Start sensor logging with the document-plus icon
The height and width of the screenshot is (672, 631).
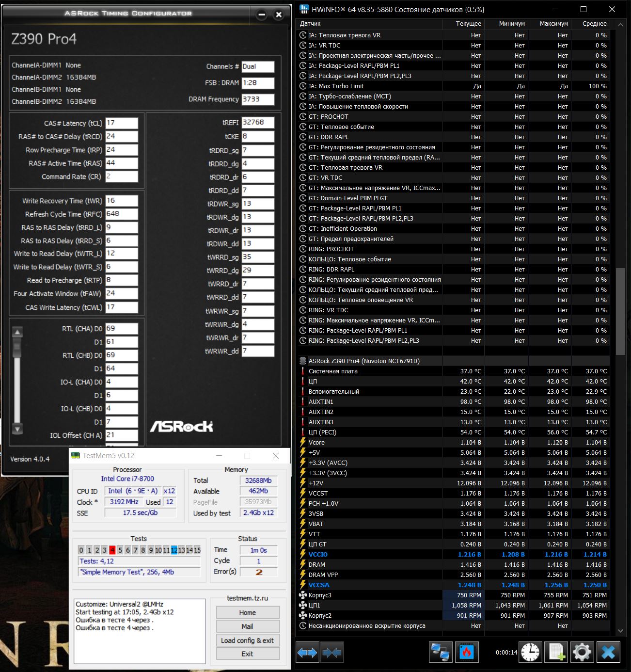point(556,652)
